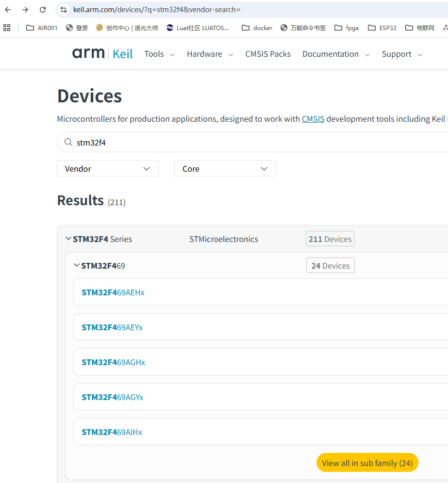The width and height of the screenshot is (448, 483).
Task: Open the apps grid icon in bookmarks bar
Action: pos(7,28)
